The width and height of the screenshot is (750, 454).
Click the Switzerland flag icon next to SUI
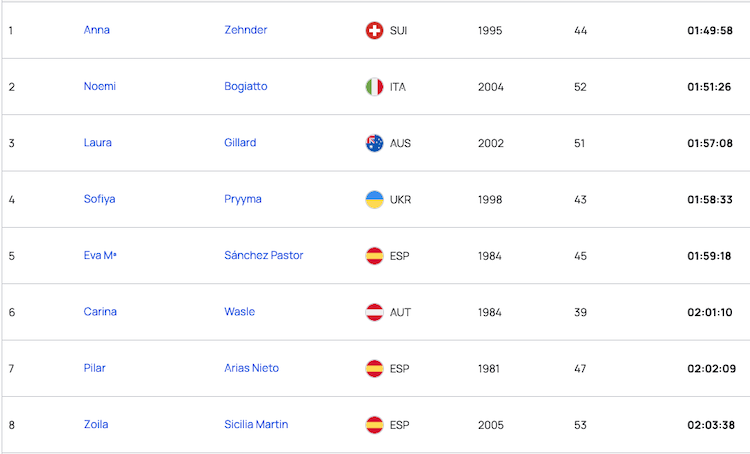pyautogui.click(x=375, y=31)
